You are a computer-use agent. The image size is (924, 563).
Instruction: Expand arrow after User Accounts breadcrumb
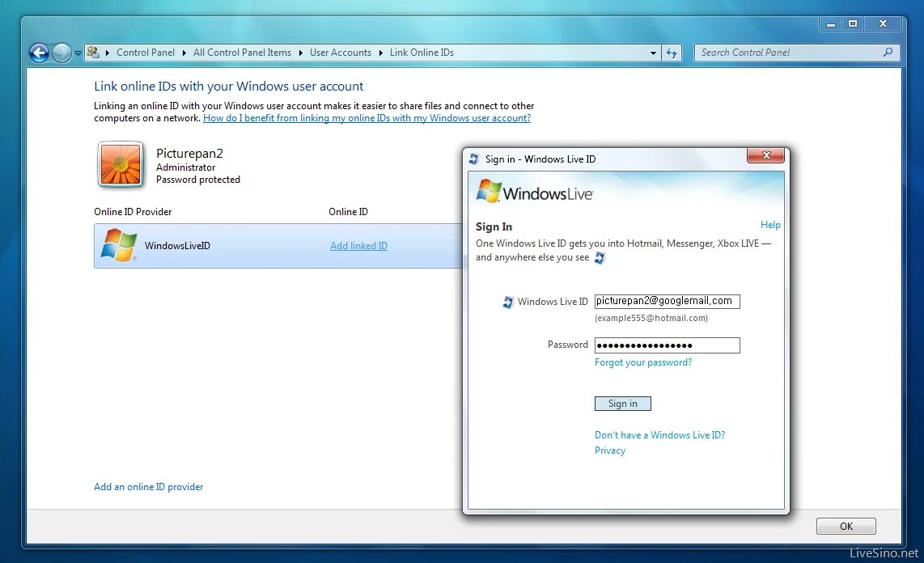pos(380,53)
